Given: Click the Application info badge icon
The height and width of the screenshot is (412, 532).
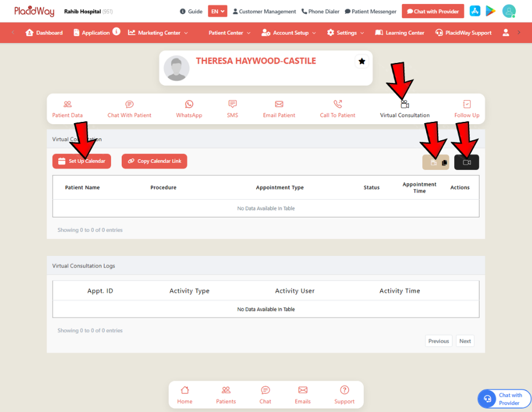Looking at the screenshot, I should tap(116, 32).
